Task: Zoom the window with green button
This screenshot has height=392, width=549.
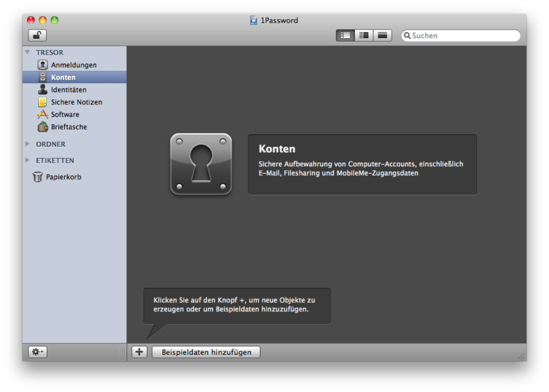Action: click(x=54, y=20)
